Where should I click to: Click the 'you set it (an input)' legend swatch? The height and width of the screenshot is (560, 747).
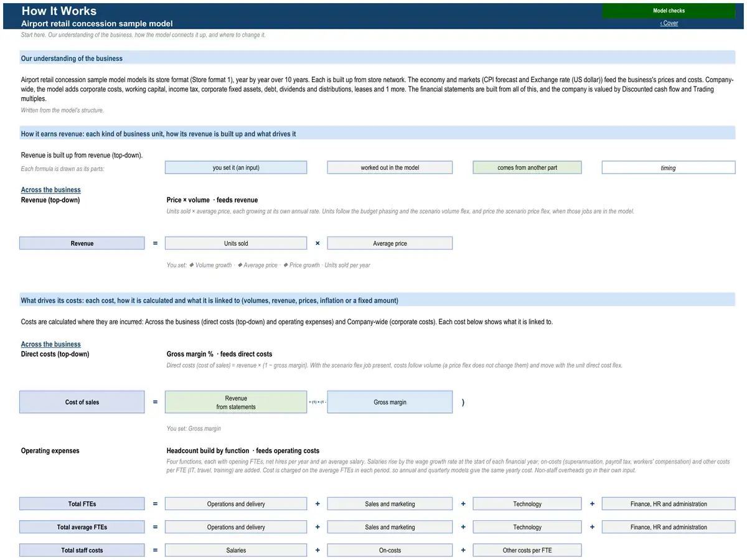(236, 167)
